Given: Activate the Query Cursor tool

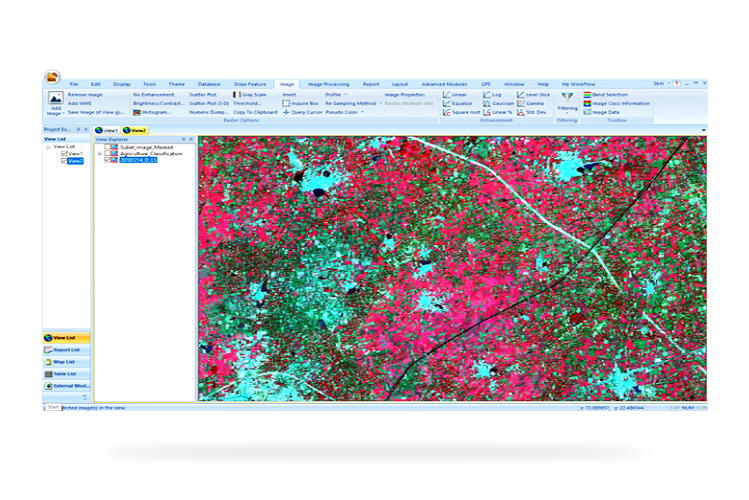Looking at the screenshot, I should tap(302, 112).
